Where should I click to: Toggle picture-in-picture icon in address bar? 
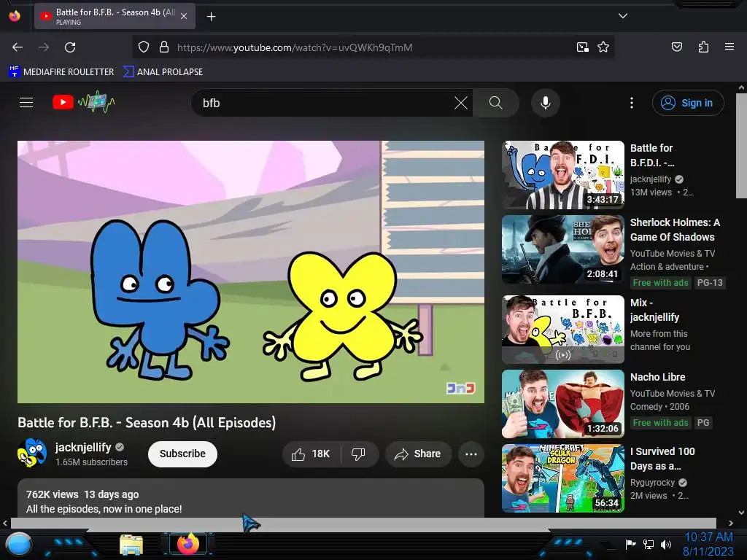[583, 47]
